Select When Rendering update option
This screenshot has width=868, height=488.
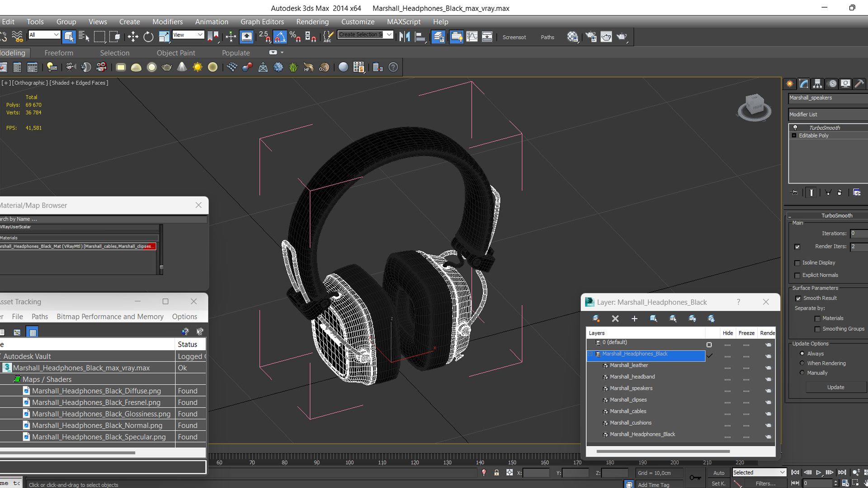pos(802,363)
